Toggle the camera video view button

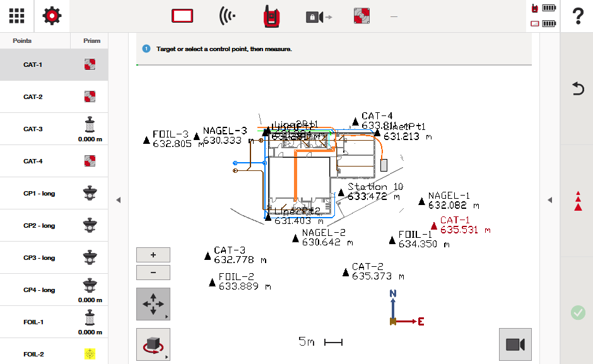tap(515, 344)
